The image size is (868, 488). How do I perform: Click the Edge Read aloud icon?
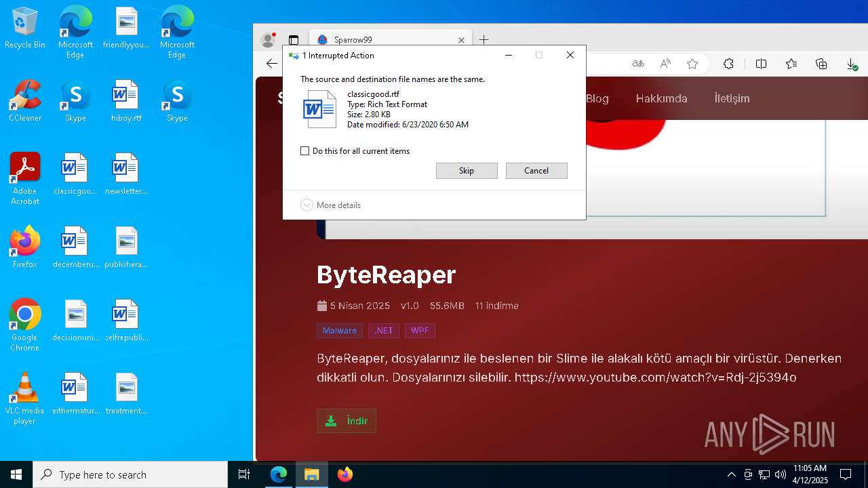click(x=665, y=64)
